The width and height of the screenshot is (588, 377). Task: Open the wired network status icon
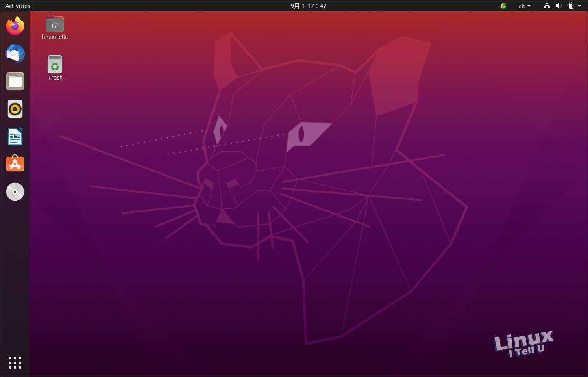click(547, 6)
